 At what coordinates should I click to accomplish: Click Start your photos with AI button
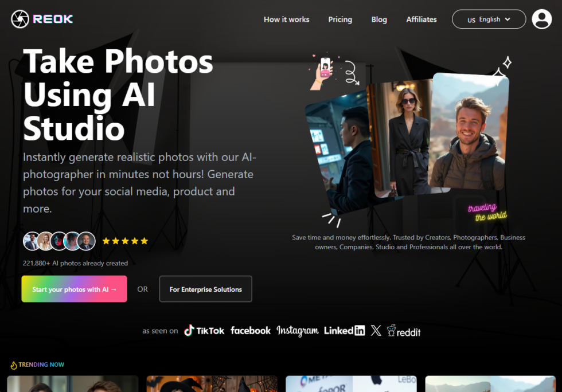(x=74, y=289)
